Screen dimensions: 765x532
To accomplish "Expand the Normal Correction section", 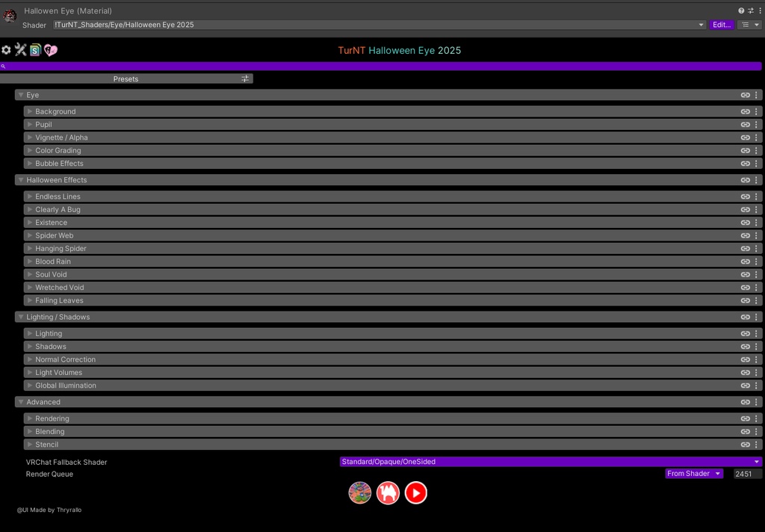I will point(30,359).
